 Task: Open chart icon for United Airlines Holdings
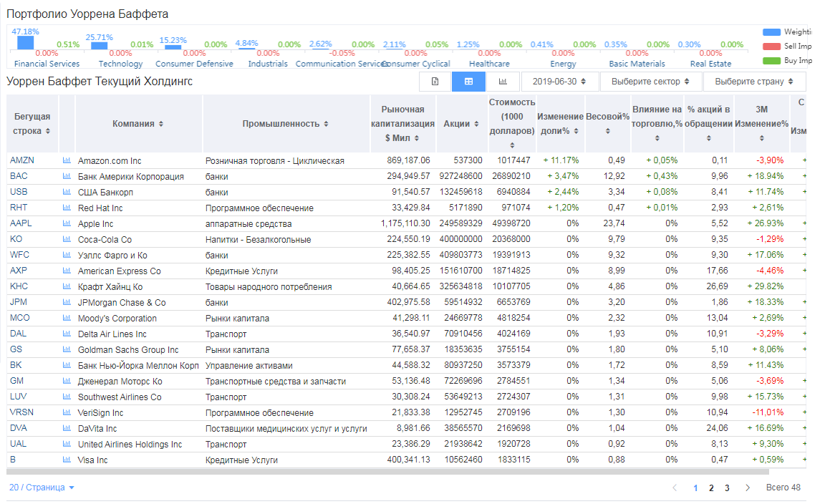coord(67,444)
